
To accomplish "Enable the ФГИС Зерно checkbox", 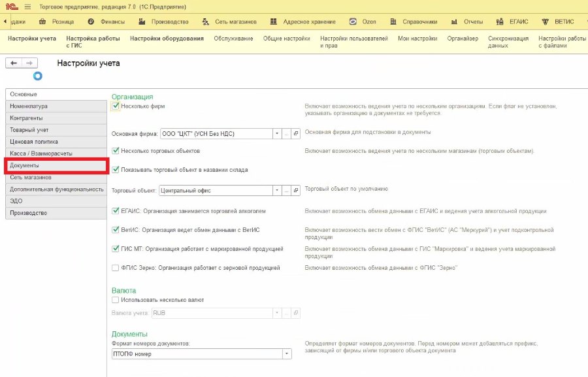I will pyautogui.click(x=116, y=268).
